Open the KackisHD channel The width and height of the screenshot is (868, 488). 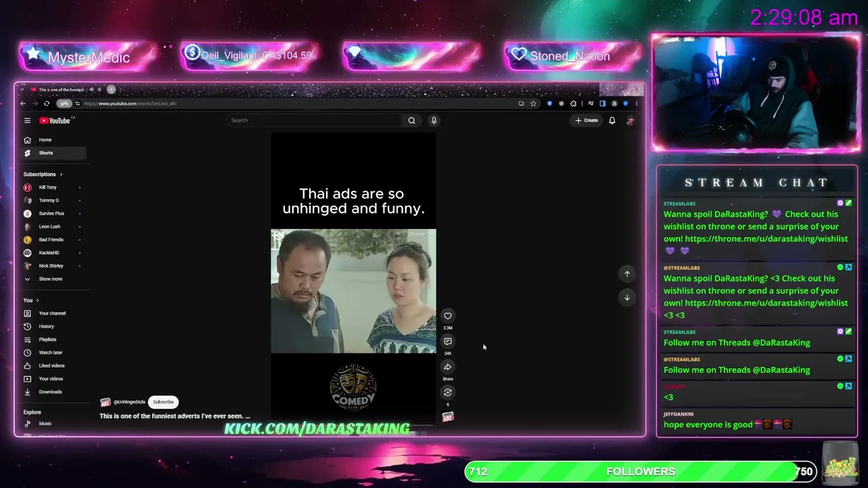click(54, 253)
